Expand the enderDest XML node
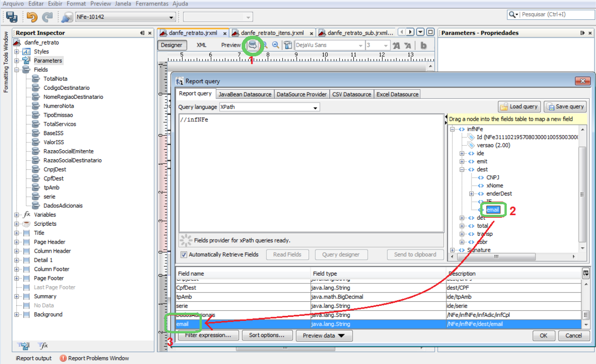This screenshot has width=596, height=364. (x=471, y=194)
